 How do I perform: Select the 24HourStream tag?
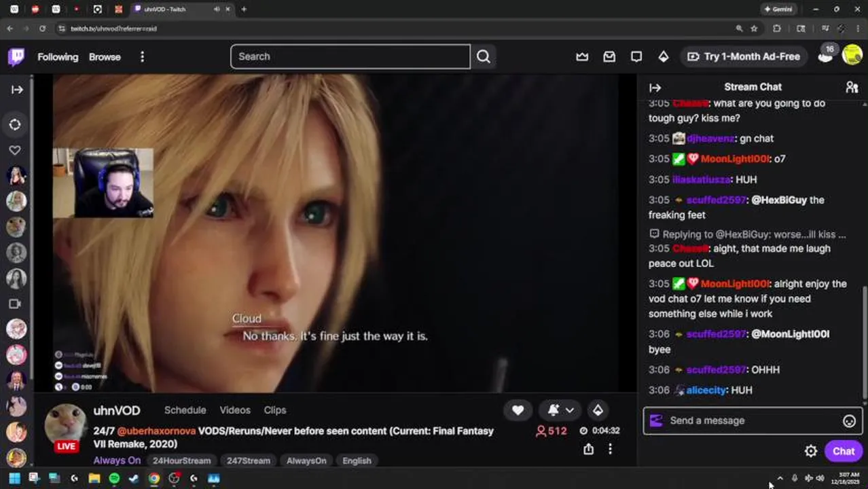point(181,460)
